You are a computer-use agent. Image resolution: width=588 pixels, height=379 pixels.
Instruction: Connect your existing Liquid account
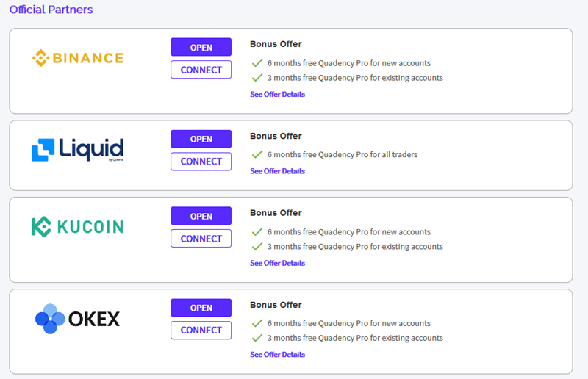click(201, 162)
